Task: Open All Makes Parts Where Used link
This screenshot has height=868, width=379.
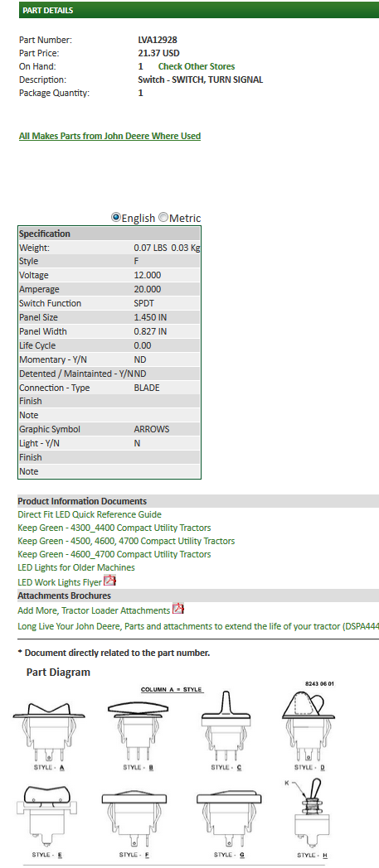Action: coord(109,136)
